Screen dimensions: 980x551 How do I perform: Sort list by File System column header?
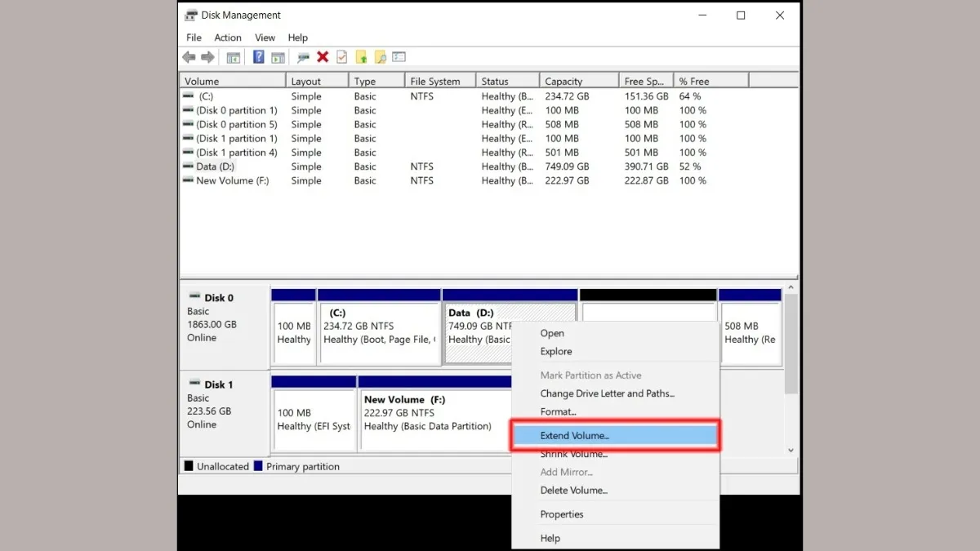click(x=435, y=82)
